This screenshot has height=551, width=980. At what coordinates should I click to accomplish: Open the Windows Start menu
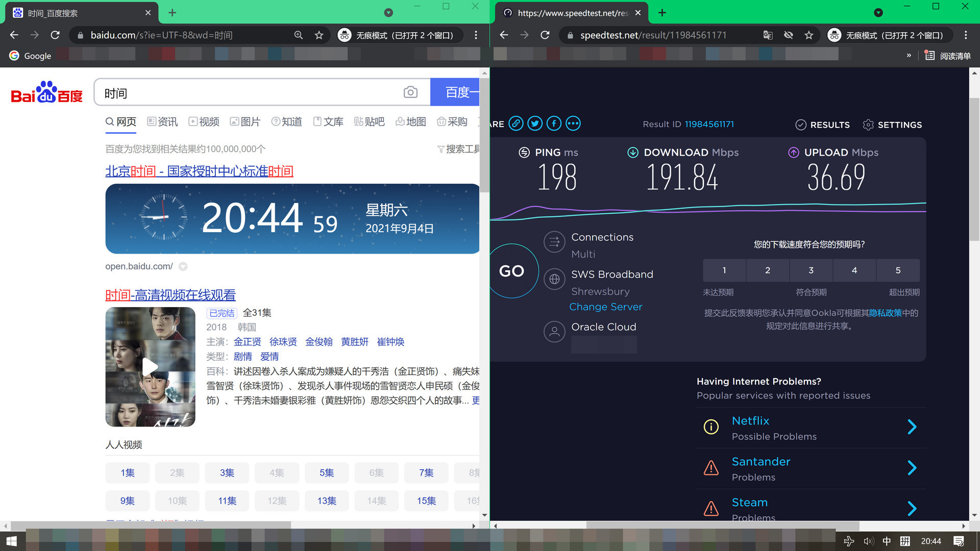pos(12,541)
